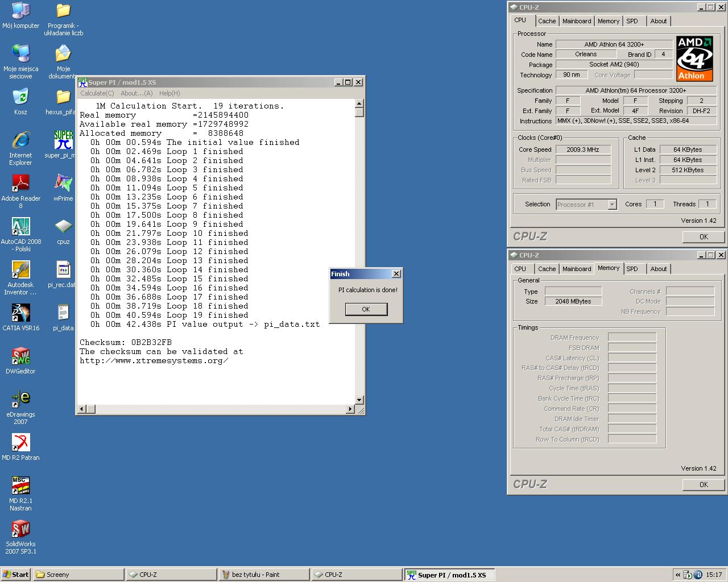Click OK in the upper CPU-Z window

pos(704,237)
